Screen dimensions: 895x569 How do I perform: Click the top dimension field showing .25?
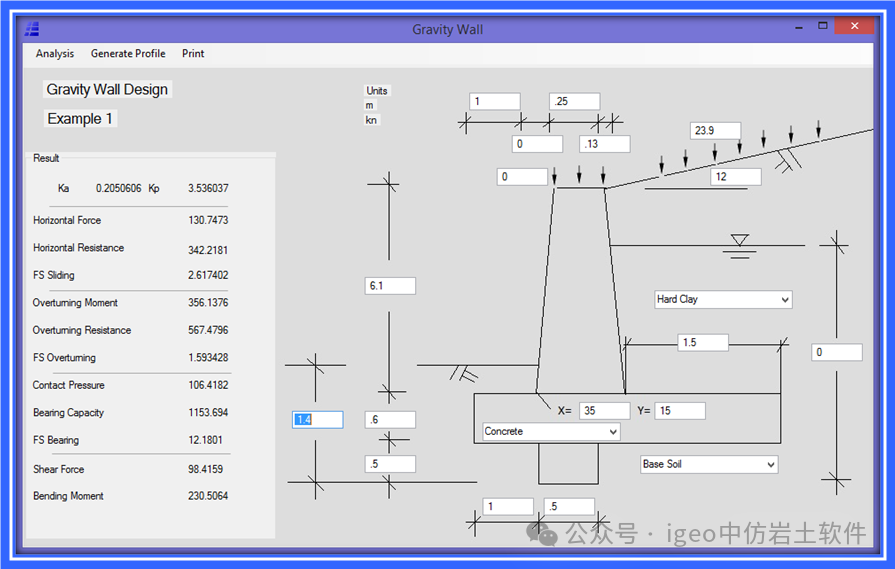574,102
